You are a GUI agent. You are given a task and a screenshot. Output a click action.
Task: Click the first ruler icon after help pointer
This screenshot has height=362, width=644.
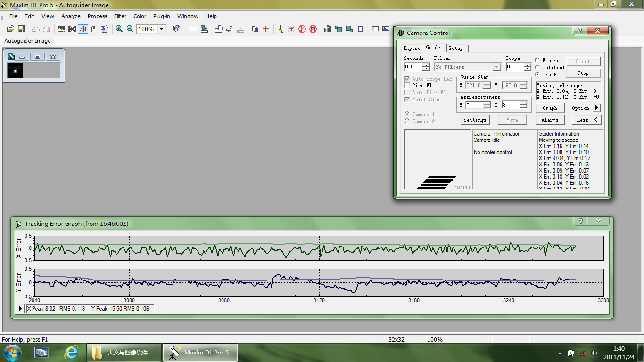[x=193, y=29]
